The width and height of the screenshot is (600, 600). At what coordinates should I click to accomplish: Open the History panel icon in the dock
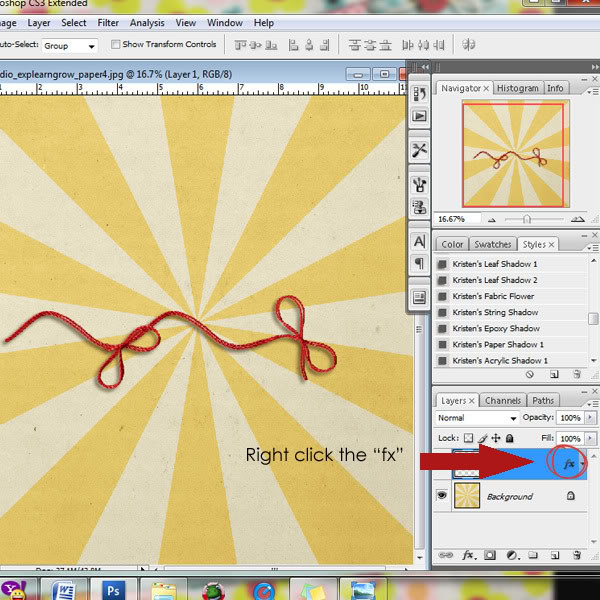tap(419, 93)
